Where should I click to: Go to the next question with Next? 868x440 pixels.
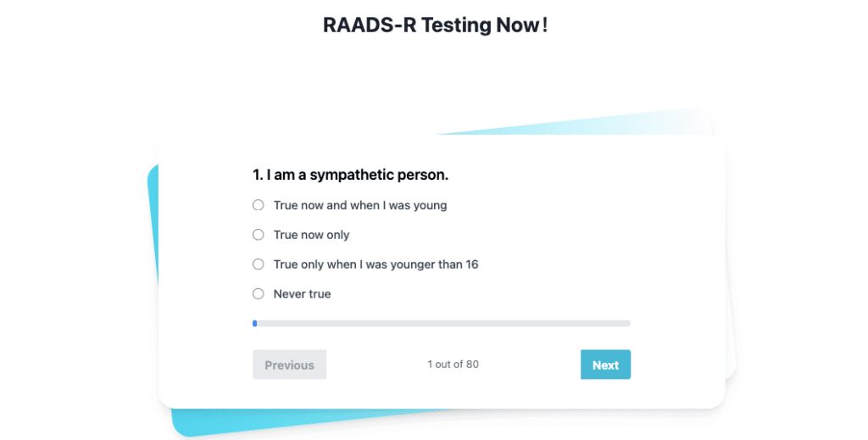tap(605, 365)
